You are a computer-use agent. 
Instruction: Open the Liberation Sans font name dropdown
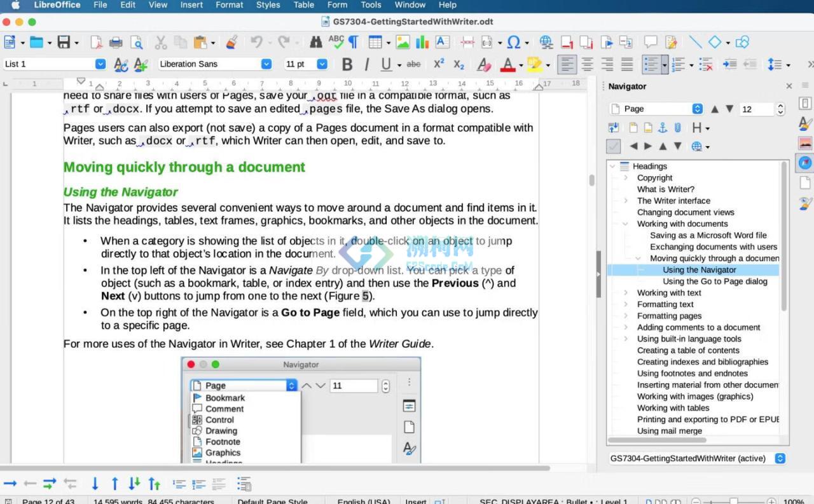[x=266, y=64]
